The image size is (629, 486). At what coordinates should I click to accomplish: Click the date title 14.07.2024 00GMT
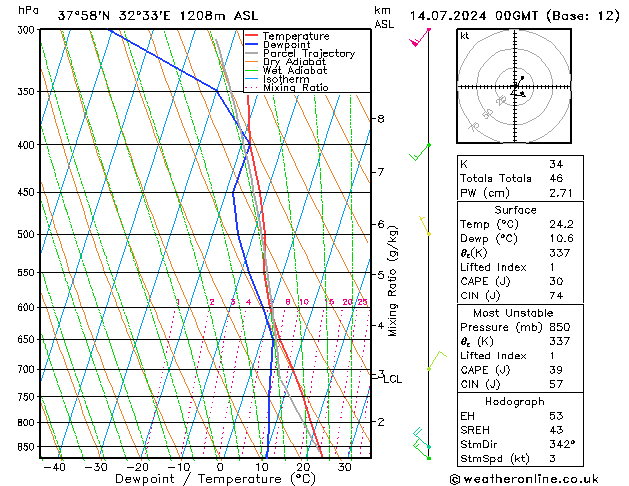[x=512, y=16]
